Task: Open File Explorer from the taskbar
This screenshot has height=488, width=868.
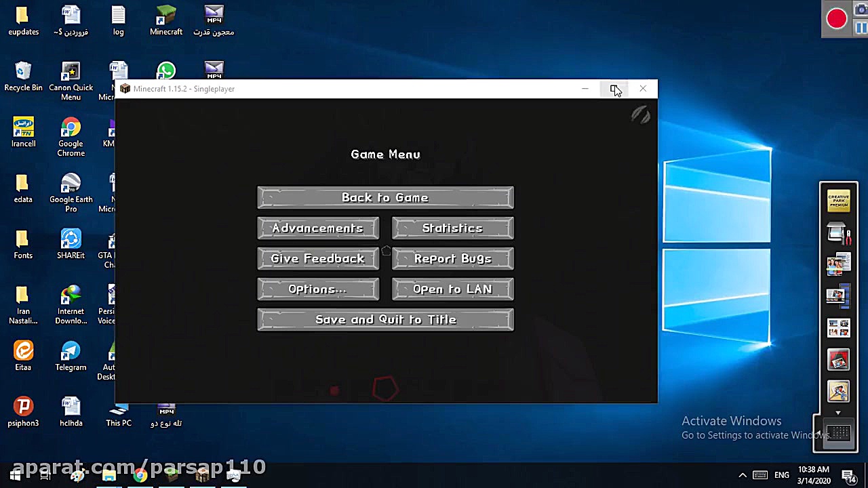Action: coord(108,475)
